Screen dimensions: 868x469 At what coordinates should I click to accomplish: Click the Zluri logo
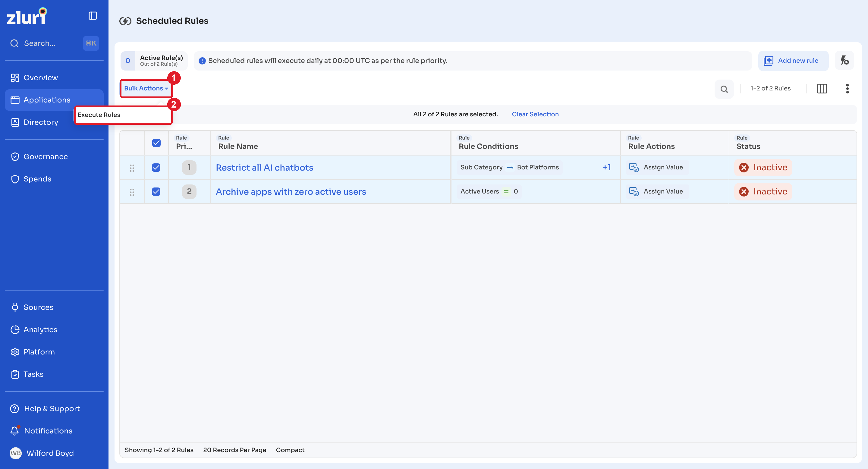point(27,16)
